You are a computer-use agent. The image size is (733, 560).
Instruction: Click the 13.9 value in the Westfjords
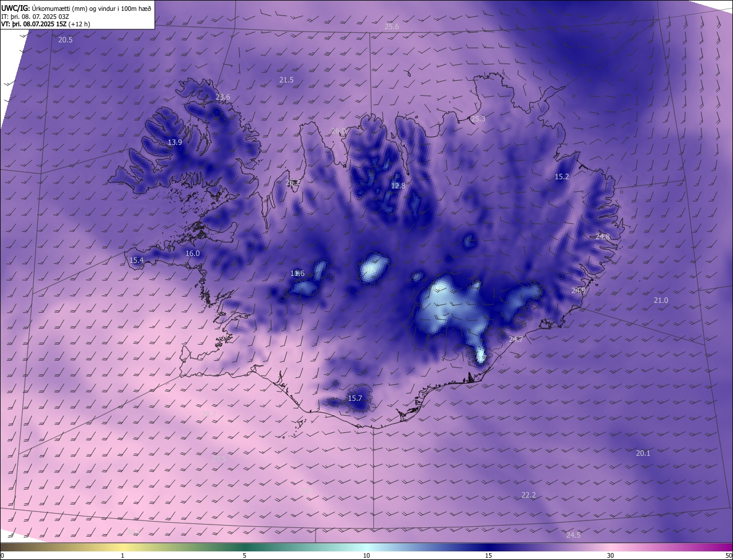175,143
